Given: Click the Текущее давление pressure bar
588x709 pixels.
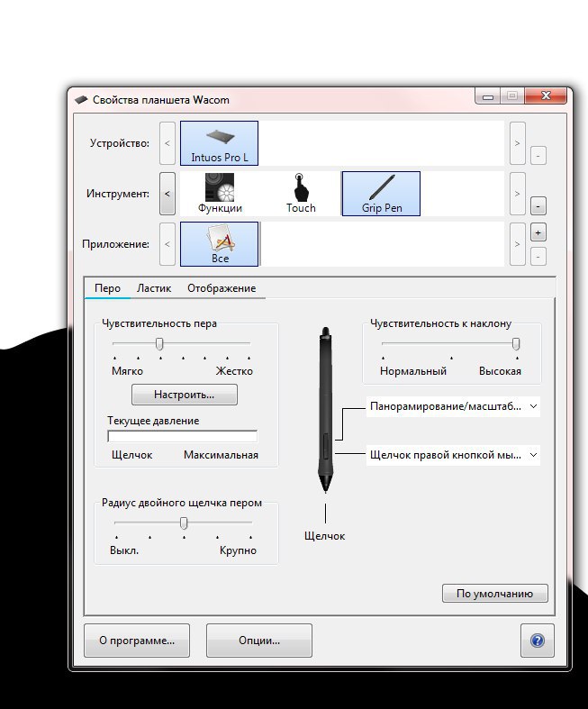Looking at the screenshot, I should coord(183,436).
